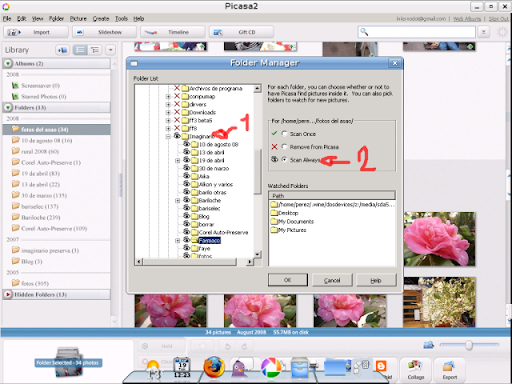Select 'rural 2008 (60)' in Library
The width and height of the screenshot is (512, 384).
click(40, 151)
